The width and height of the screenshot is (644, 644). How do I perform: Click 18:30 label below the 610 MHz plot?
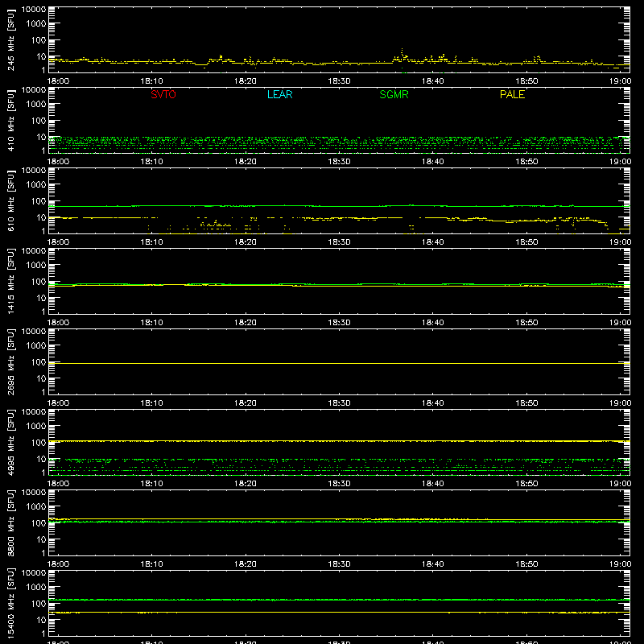(339, 242)
